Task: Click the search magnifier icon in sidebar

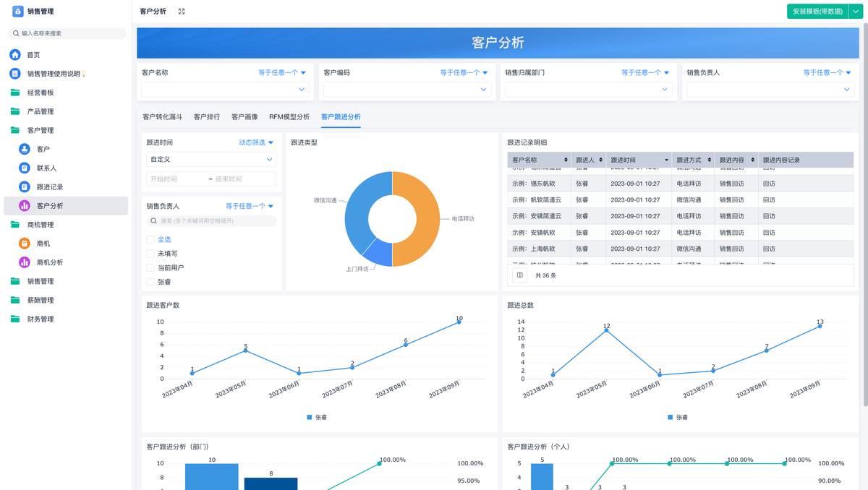Action: tap(16, 33)
